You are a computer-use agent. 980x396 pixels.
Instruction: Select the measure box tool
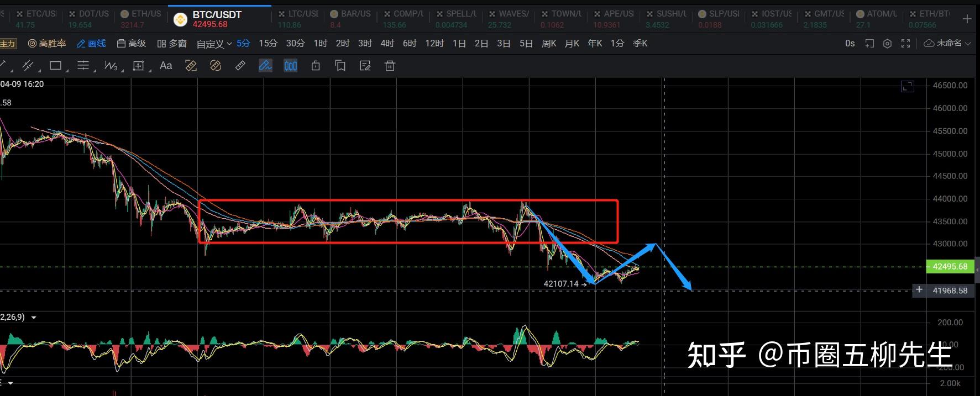138,66
